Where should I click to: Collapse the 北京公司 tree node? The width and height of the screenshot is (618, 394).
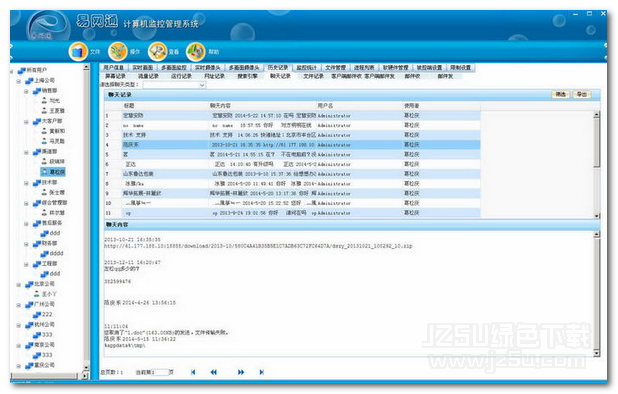pyautogui.click(x=19, y=284)
